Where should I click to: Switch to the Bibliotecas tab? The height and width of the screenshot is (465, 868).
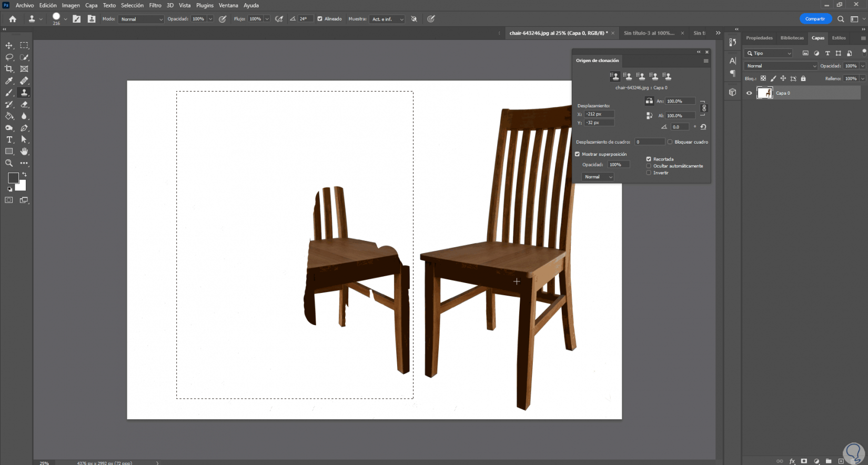pos(792,38)
